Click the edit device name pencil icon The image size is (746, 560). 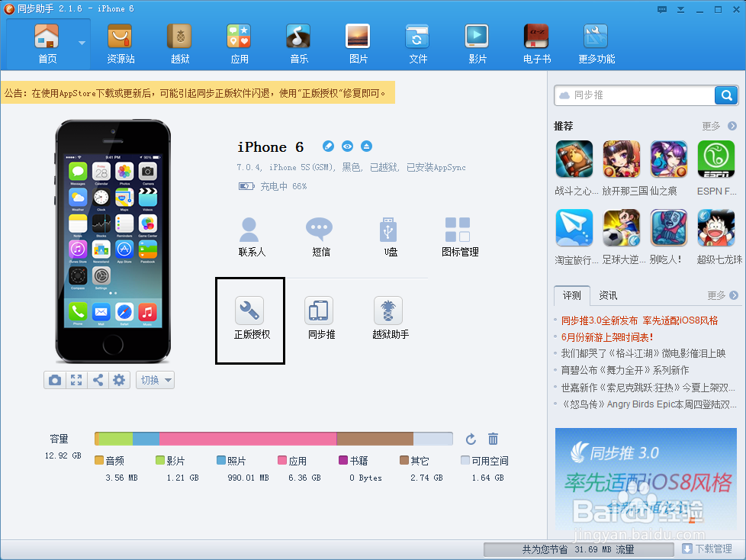coord(328,146)
